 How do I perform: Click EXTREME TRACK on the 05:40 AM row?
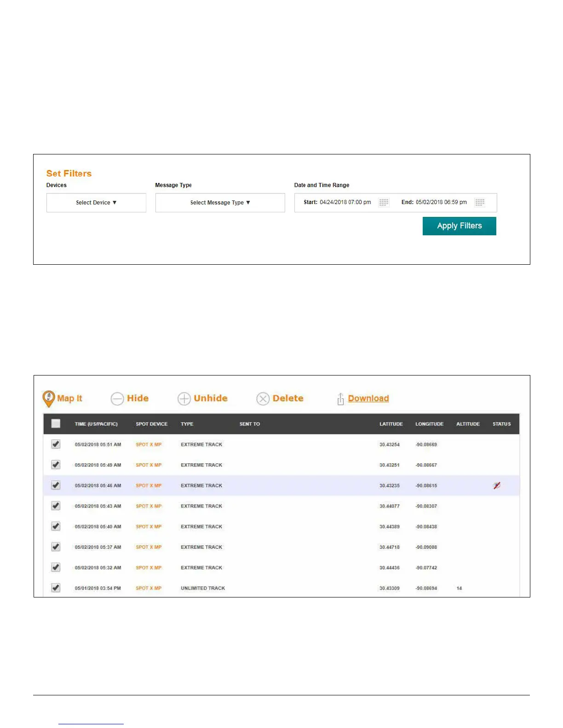tap(201, 527)
